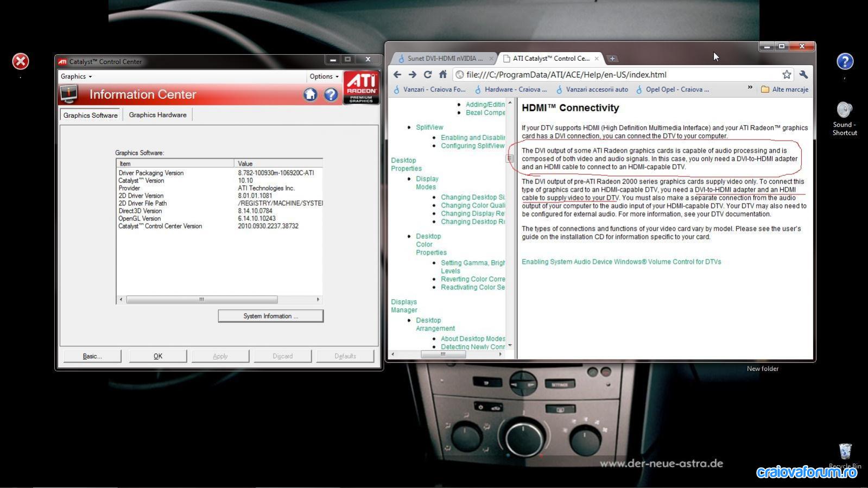Open Opel Opel - Craiova bookmark

(x=673, y=90)
